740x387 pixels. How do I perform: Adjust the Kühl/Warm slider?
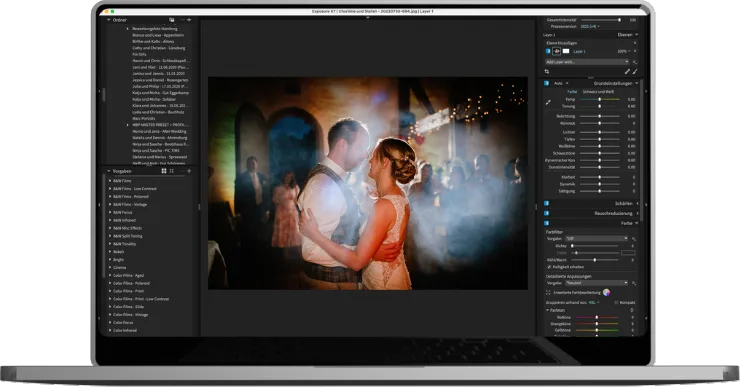[595, 260]
